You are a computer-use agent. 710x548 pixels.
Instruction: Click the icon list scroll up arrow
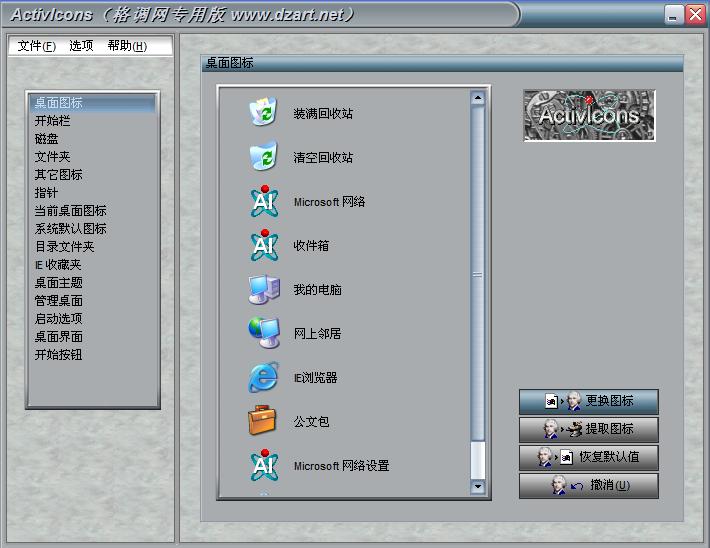pyautogui.click(x=478, y=98)
